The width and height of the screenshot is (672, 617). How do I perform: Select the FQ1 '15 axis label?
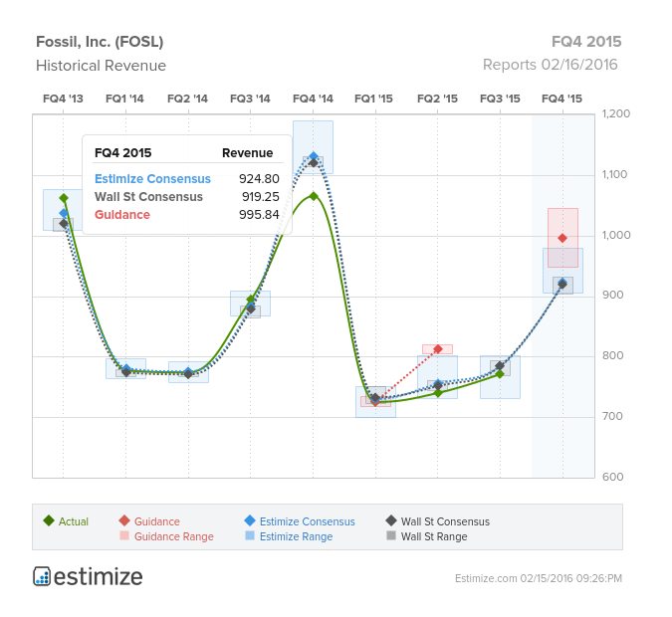tap(373, 99)
